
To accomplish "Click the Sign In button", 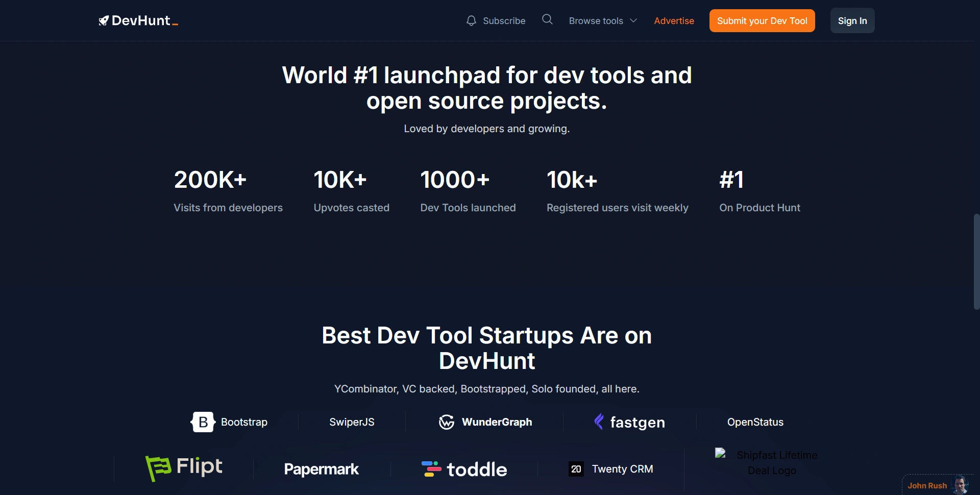I will pos(852,21).
